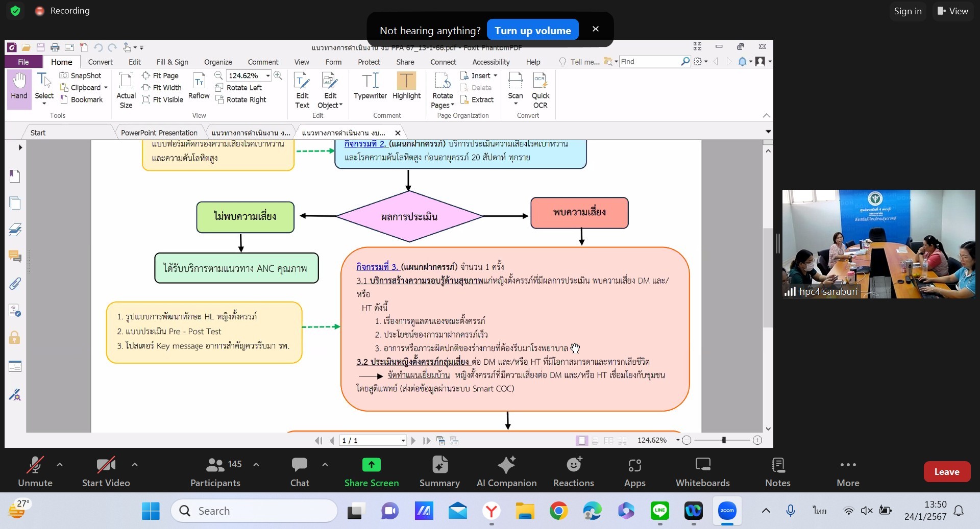Viewport: 980px width, 529px height.
Task: Unmute the microphone in Zoom
Action: click(x=35, y=472)
